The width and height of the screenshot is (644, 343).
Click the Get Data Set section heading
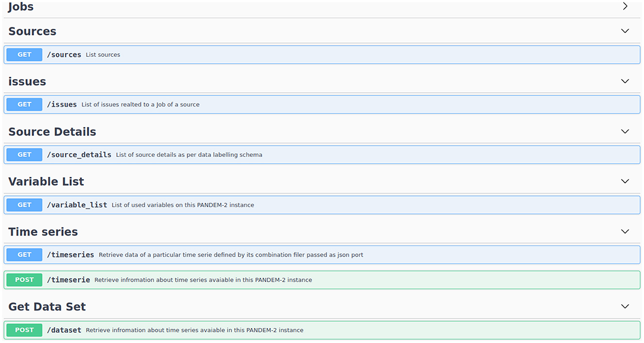47,307
